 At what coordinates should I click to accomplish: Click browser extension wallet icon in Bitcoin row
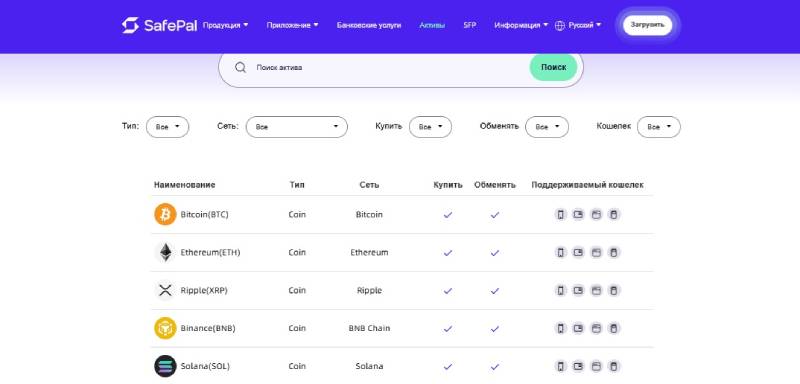[596, 215]
